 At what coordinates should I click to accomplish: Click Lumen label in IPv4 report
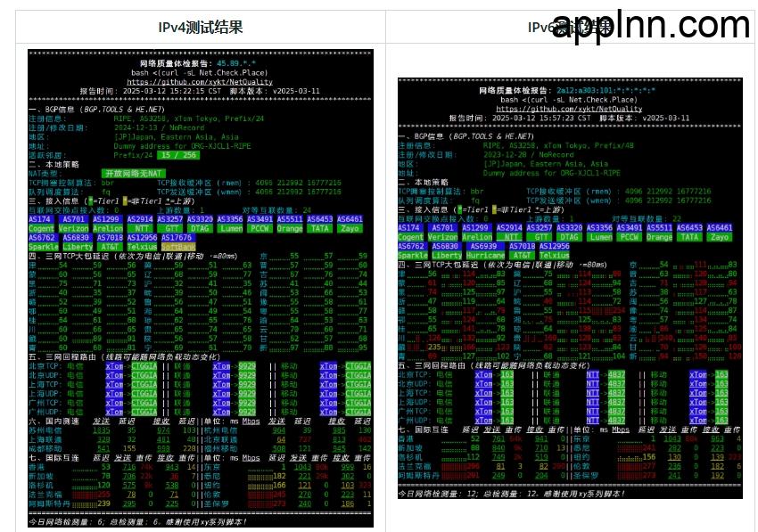tap(231, 228)
